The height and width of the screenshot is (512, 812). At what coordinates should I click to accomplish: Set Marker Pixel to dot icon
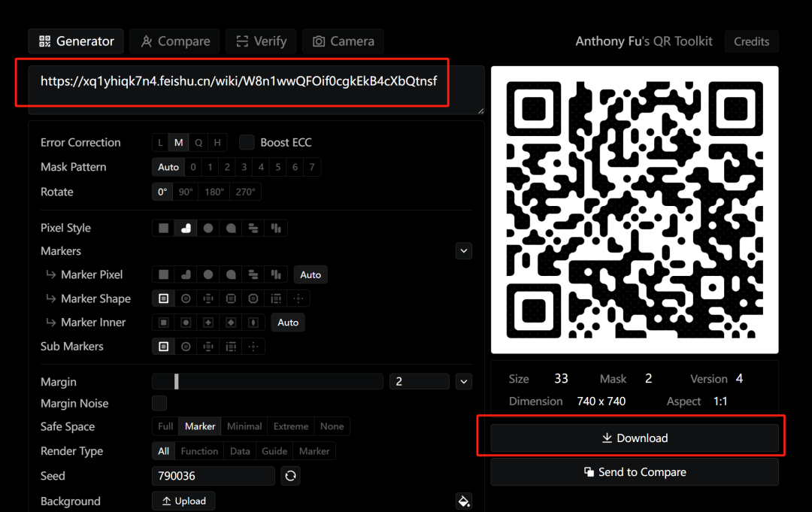208,274
